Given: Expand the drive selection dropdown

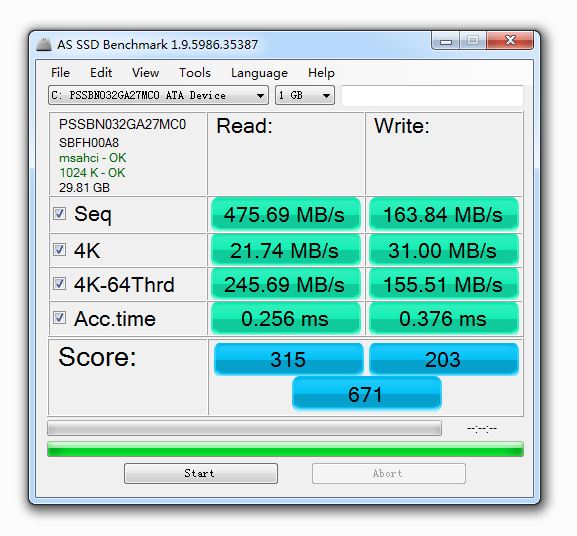Looking at the screenshot, I should click(158, 96).
